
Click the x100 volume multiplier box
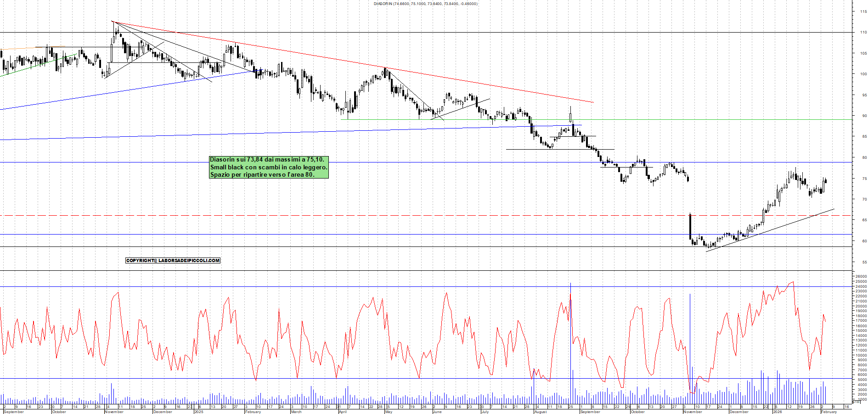point(856,402)
